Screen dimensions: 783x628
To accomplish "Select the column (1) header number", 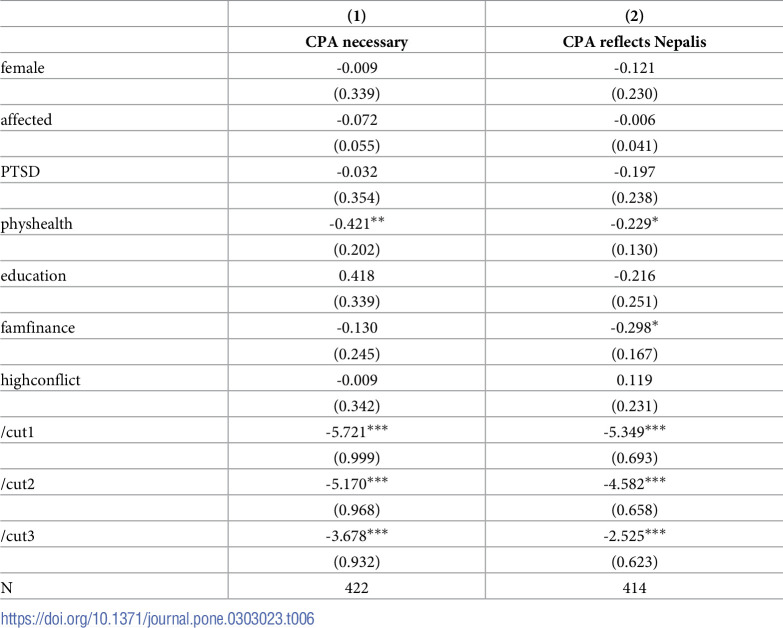I will [x=357, y=15].
